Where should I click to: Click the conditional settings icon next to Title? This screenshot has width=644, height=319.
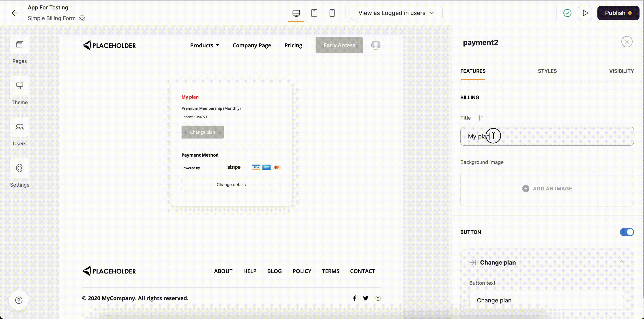(x=481, y=118)
